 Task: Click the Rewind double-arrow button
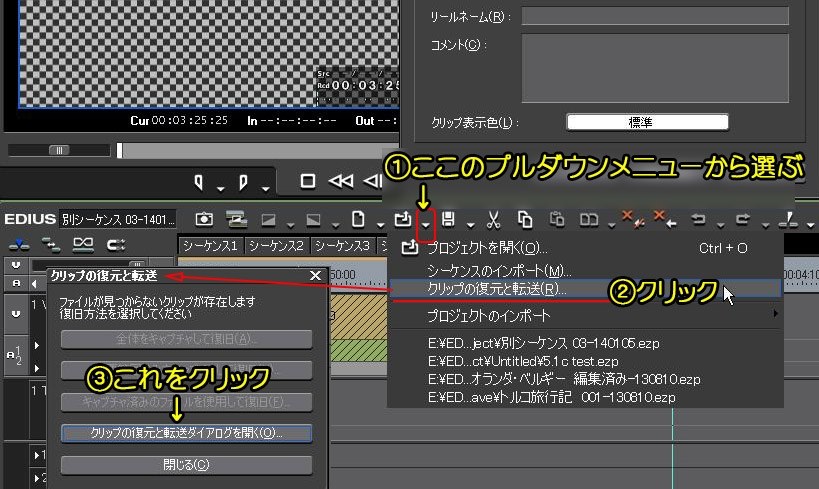point(341,181)
